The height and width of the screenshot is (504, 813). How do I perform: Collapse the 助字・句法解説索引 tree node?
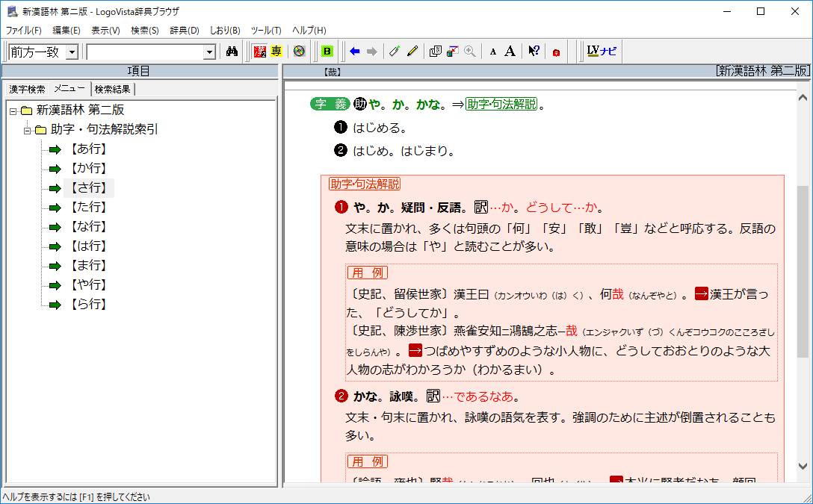coord(28,130)
